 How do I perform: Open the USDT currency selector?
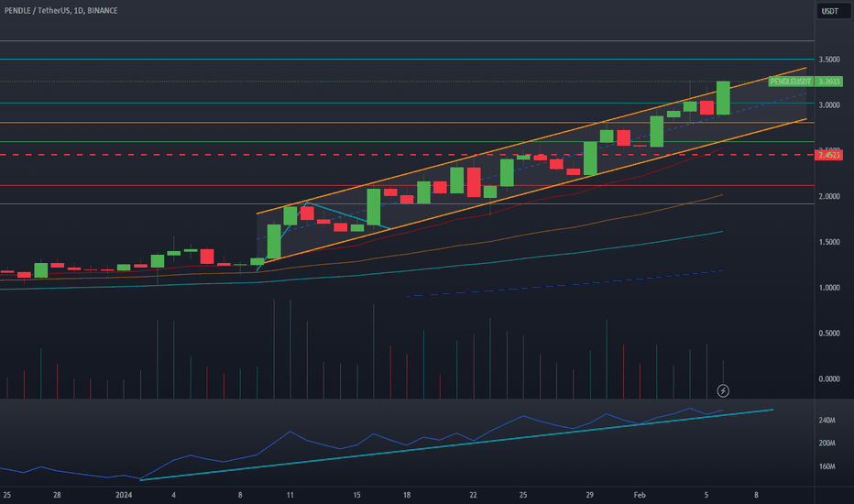pyautogui.click(x=833, y=11)
